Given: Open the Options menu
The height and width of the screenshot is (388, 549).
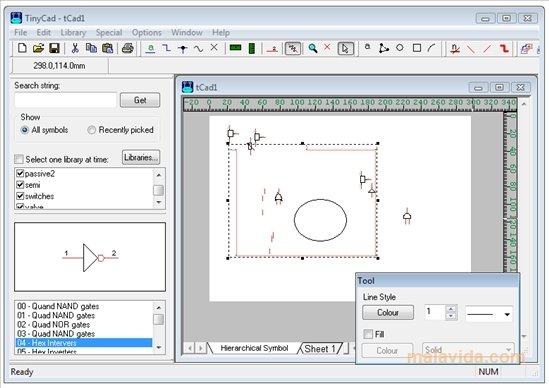Looking at the screenshot, I should (x=147, y=33).
